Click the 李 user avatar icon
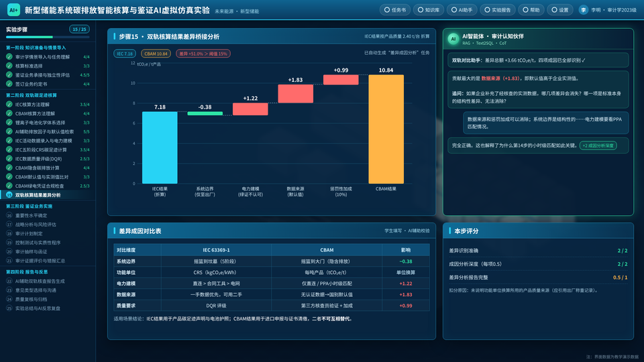This screenshot has width=644, height=362. [x=583, y=10]
